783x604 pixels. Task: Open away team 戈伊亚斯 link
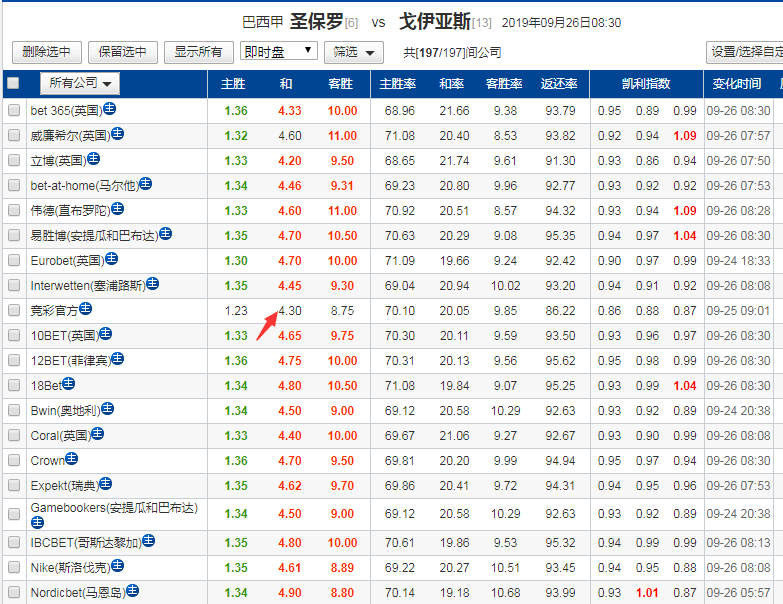[x=434, y=21]
